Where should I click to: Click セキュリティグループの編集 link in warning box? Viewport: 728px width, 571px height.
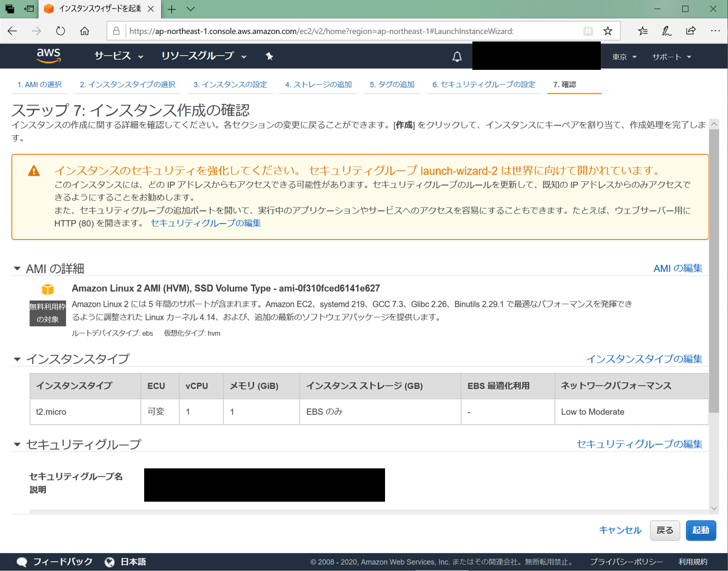(206, 223)
